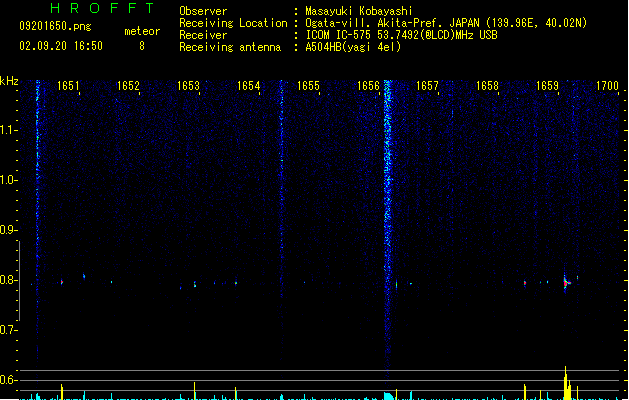Viewport: 629px width, 400px height.
Task: Click the 1.0 kHz frequency label
Action: click(x=8, y=180)
